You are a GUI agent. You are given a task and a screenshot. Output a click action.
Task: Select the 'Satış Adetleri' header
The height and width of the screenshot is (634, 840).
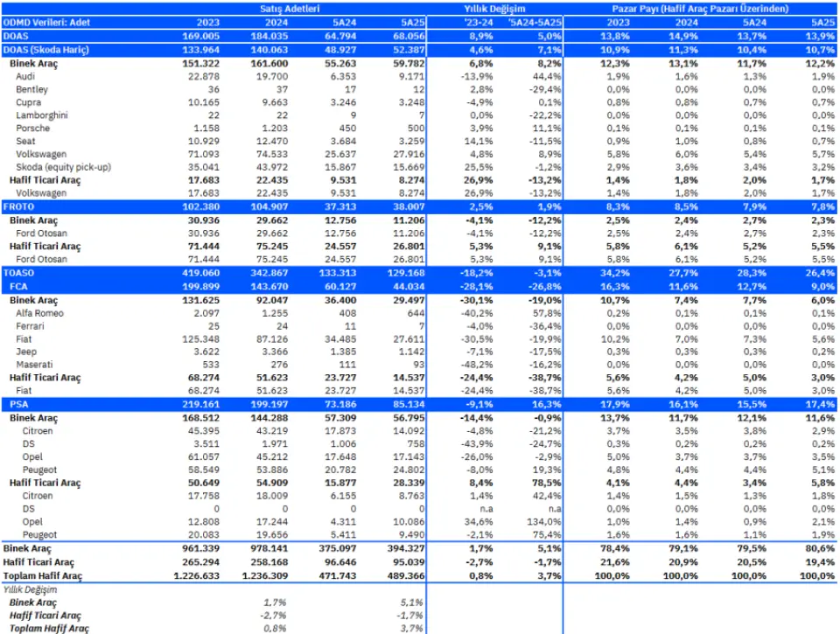(x=290, y=9)
